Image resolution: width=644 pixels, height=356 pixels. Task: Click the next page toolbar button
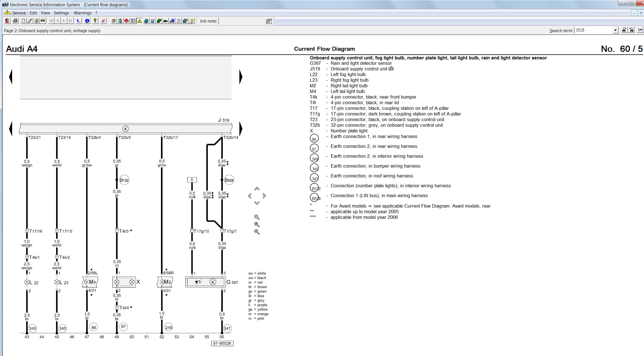pos(64,21)
